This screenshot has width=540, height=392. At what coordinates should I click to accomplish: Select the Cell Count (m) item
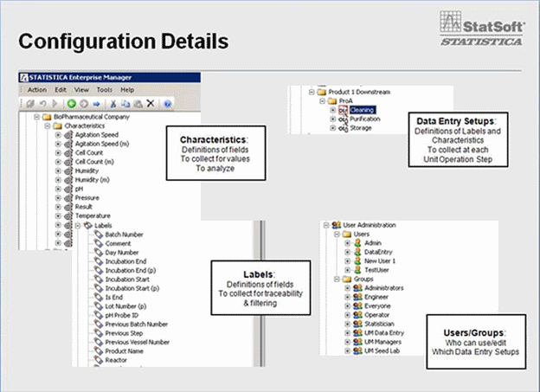point(94,162)
